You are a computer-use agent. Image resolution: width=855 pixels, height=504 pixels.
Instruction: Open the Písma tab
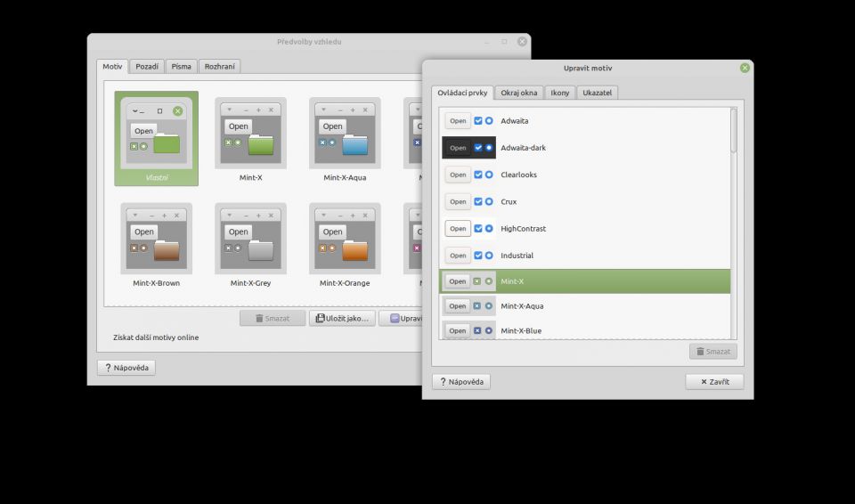[181, 67]
